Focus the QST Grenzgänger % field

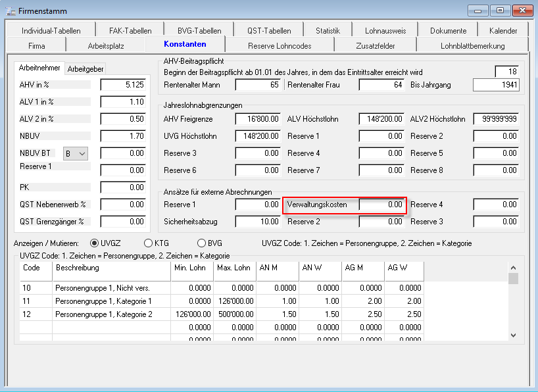[123, 222]
